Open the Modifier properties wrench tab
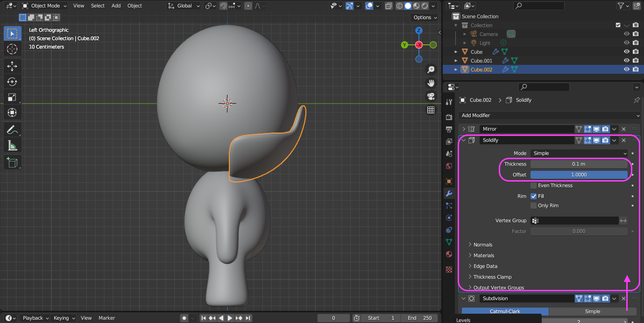Viewport: 644px width, 323px height. 449,193
